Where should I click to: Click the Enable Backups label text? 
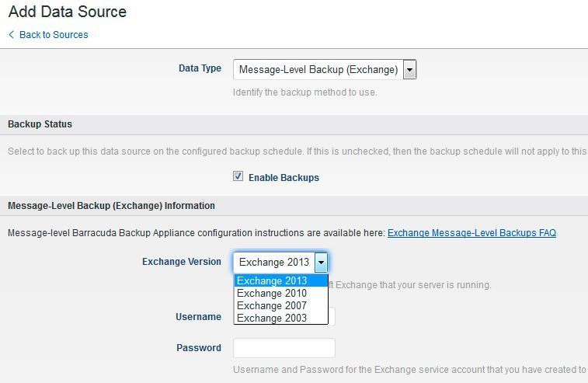tap(284, 177)
